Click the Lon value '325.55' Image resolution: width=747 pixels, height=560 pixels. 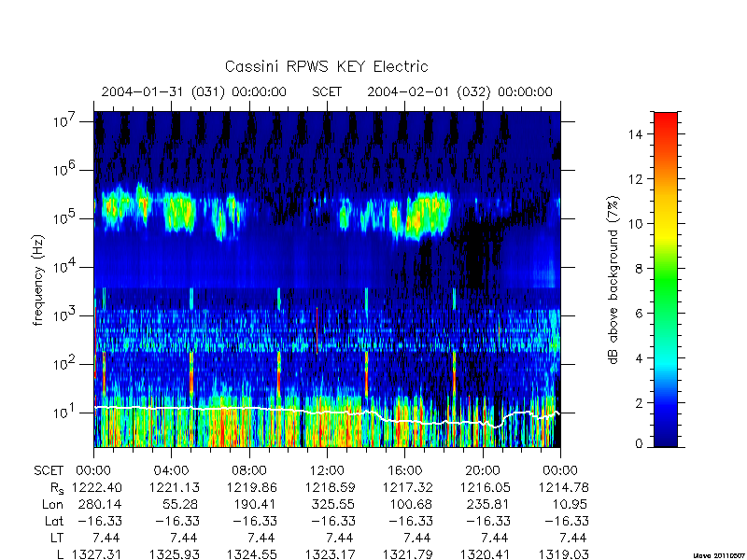coord(334,504)
